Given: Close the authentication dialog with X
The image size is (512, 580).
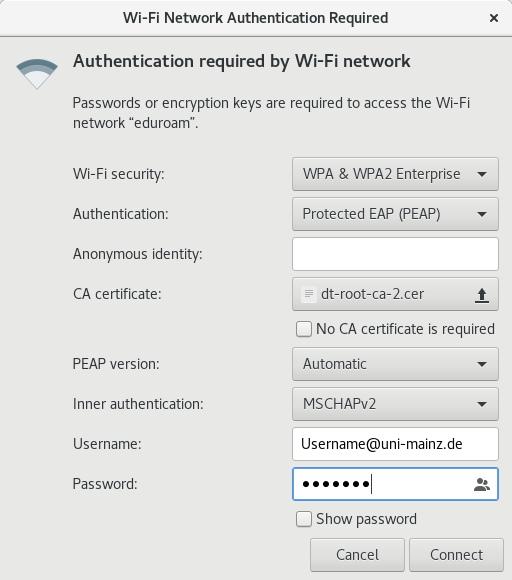Looking at the screenshot, I should point(494,18).
